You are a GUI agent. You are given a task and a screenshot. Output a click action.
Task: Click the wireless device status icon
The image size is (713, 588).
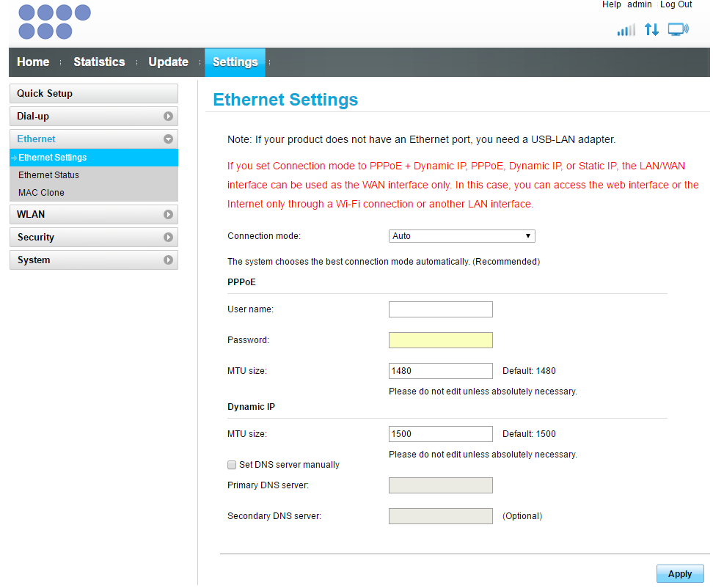(677, 29)
